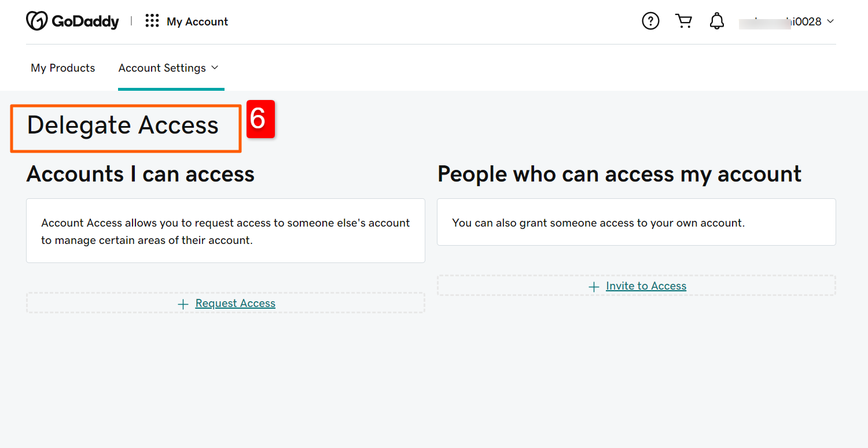Image resolution: width=868 pixels, height=448 pixels.
Task: Open the help question mark icon
Action: click(650, 21)
